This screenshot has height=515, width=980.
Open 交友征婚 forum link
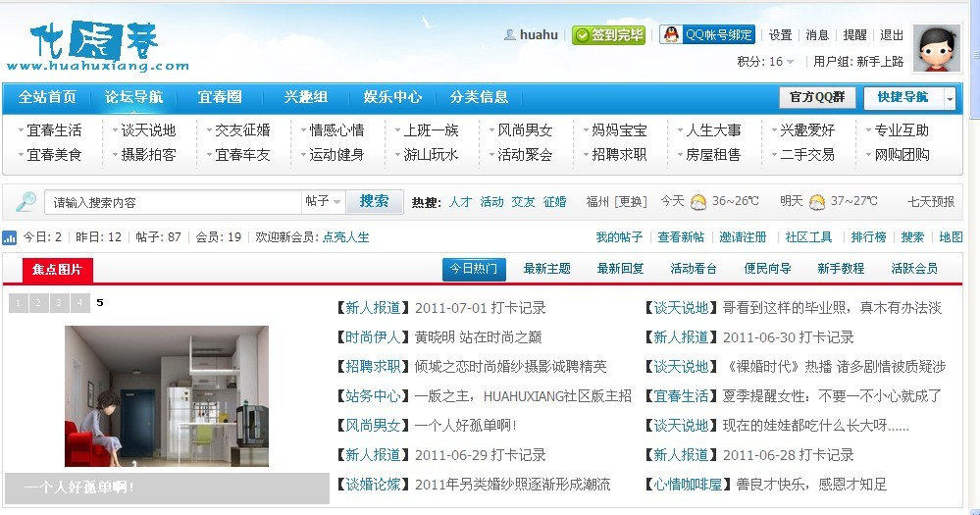242,130
